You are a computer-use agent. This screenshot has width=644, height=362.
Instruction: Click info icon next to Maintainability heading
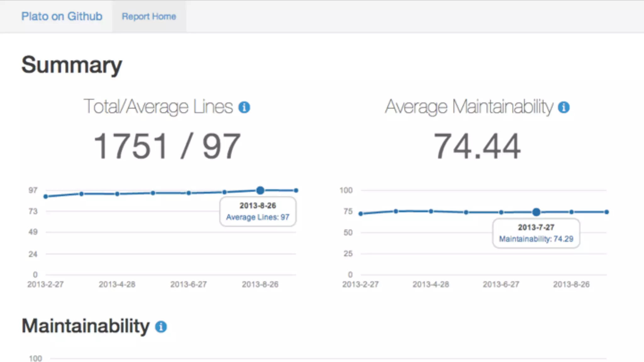tap(161, 327)
